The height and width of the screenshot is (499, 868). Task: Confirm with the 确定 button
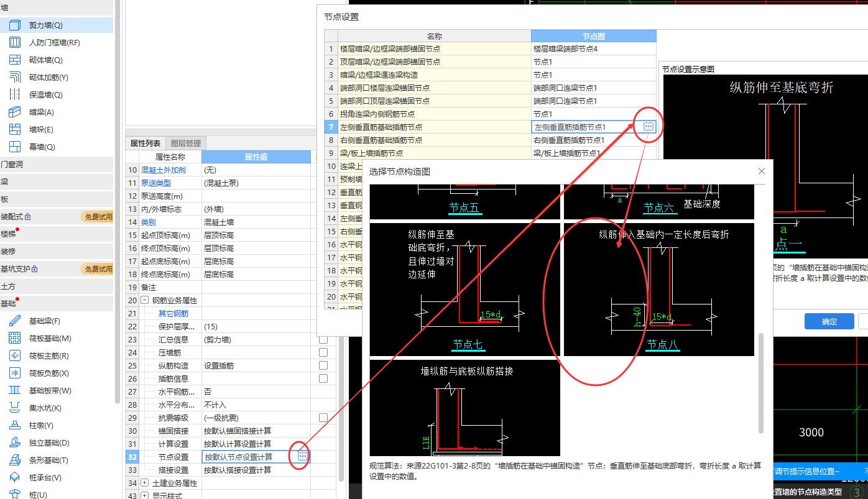829,321
